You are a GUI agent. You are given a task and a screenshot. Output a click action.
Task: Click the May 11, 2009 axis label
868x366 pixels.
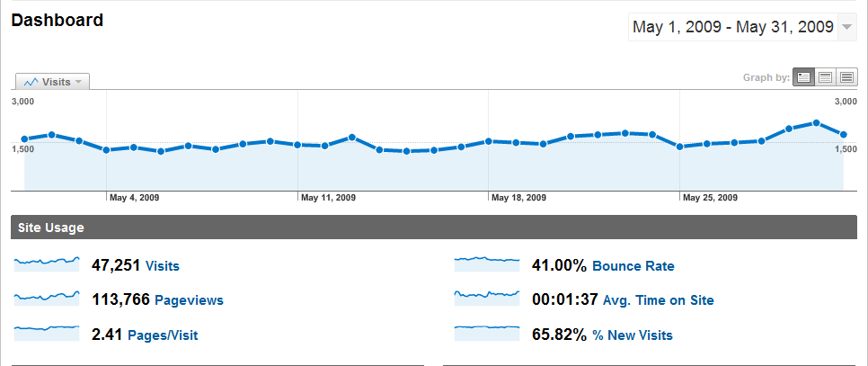click(328, 198)
